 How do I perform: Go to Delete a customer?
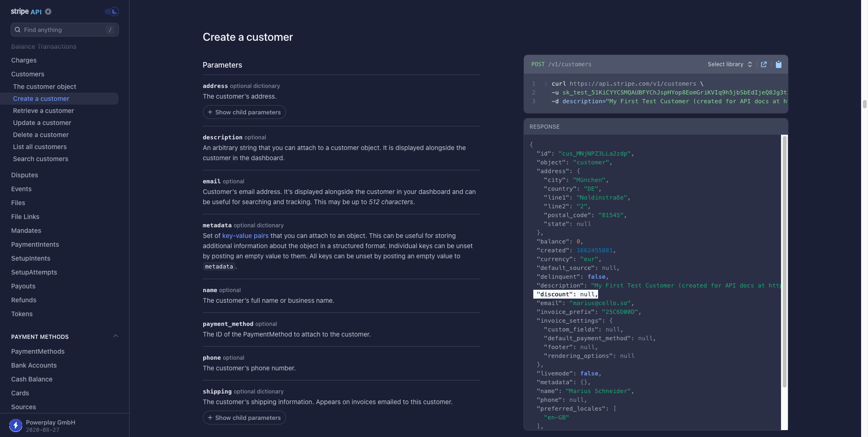(41, 135)
